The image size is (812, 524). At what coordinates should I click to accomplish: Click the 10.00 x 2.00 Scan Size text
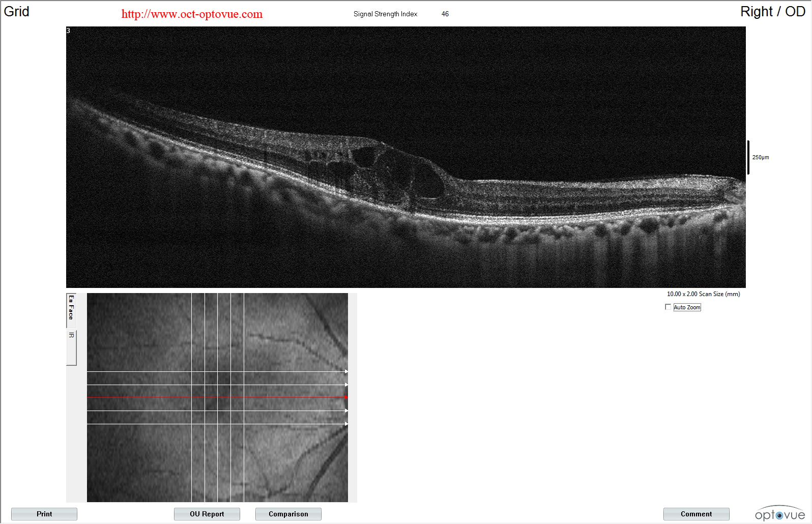click(704, 294)
